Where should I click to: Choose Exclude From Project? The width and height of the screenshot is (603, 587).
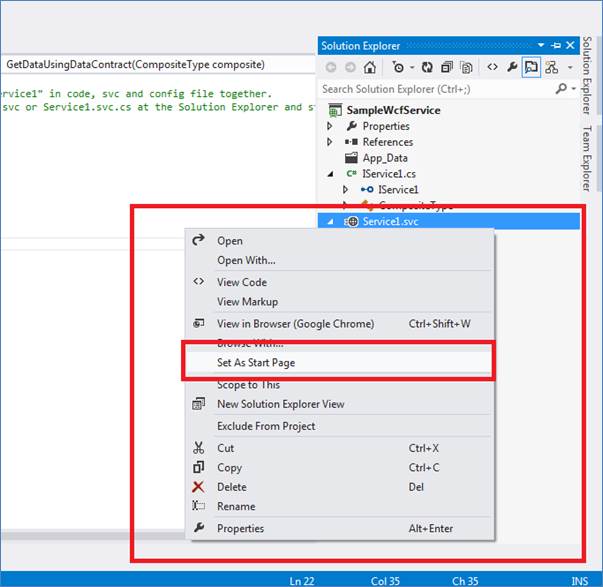click(x=341, y=426)
